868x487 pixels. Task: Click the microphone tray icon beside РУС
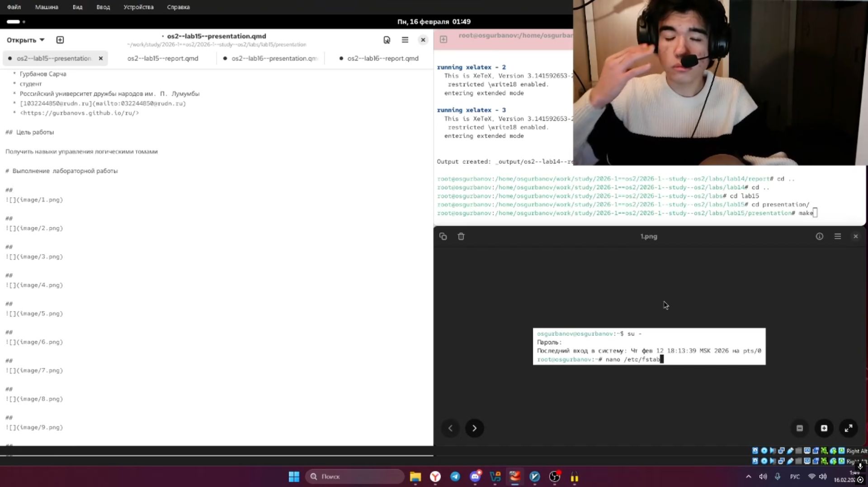778,477
